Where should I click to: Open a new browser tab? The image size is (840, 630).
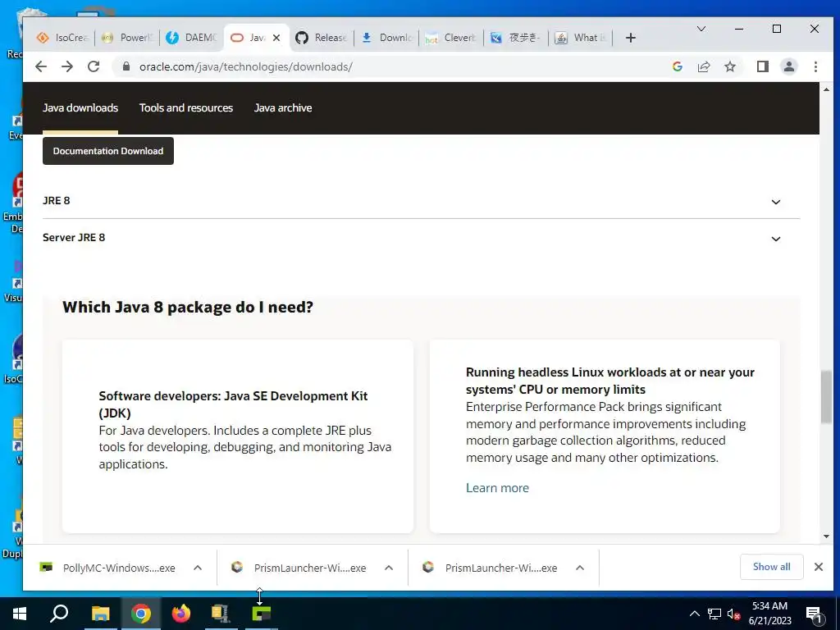631,38
